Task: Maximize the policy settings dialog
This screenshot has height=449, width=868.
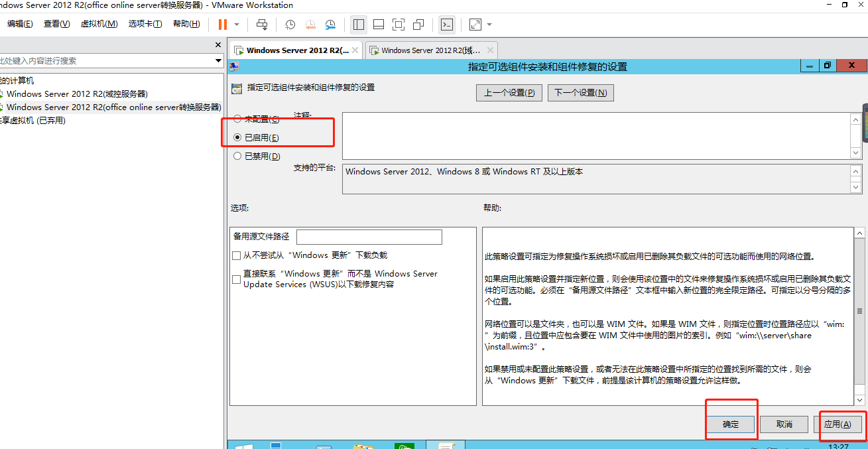Action: pyautogui.click(x=828, y=66)
